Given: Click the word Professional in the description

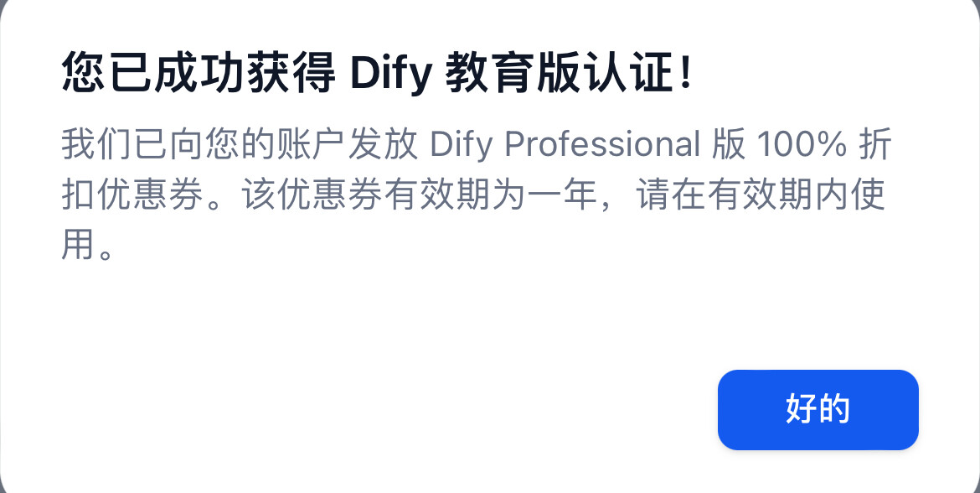Looking at the screenshot, I should (x=602, y=144).
